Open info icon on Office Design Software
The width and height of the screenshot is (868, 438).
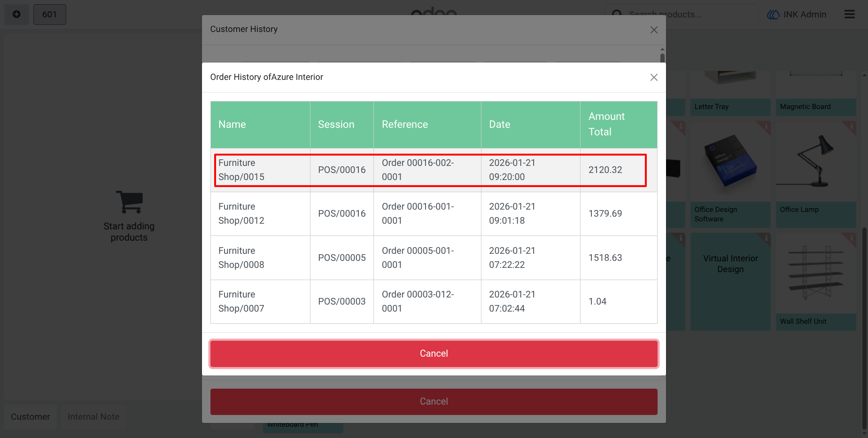pyautogui.click(x=766, y=126)
